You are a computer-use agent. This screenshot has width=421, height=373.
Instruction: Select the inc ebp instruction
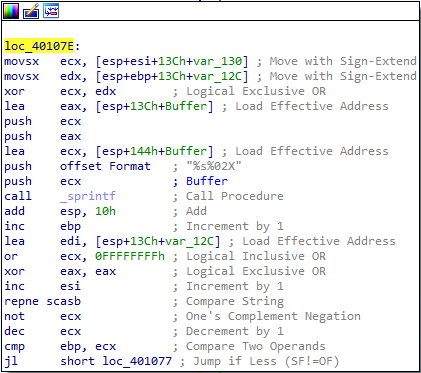click(42, 227)
